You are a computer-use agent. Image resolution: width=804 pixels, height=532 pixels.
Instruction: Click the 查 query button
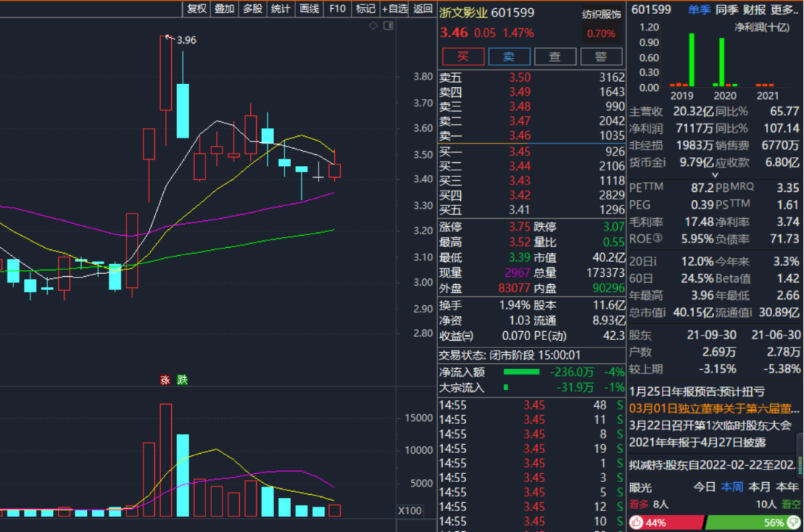coord(555,57)
